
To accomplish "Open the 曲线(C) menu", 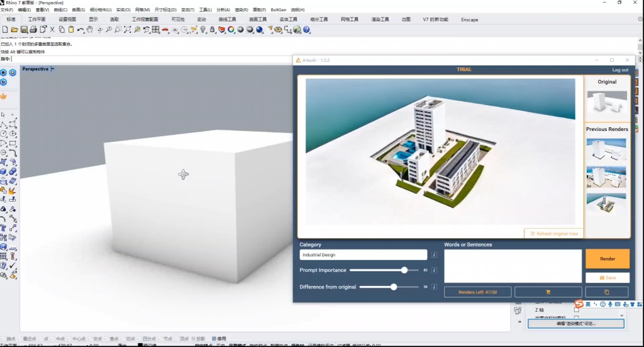I will 60,10.
